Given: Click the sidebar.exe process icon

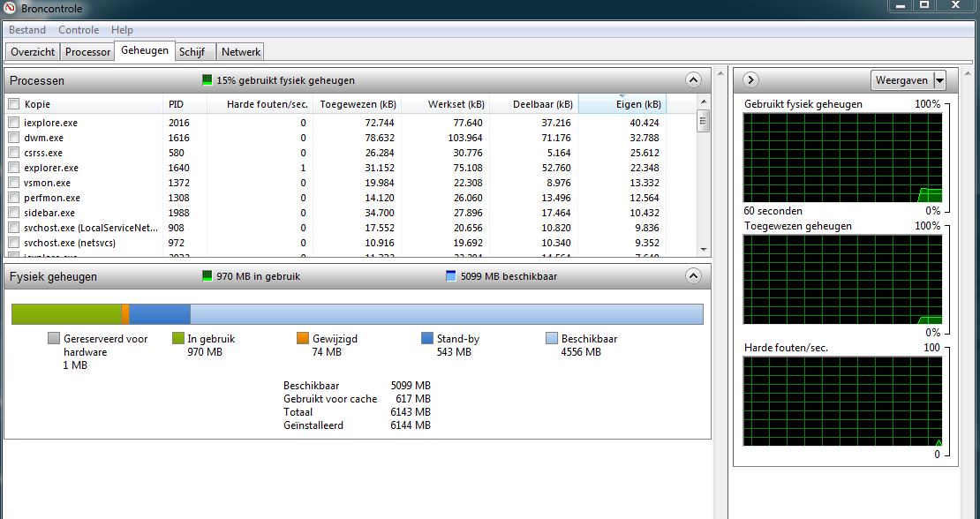Looking at the screenshot, I should tap(14, 212).
